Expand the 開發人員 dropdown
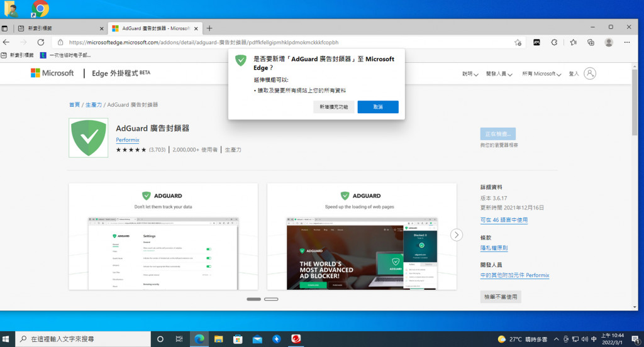This screenshot has height=347, width=644. [499, 74]
